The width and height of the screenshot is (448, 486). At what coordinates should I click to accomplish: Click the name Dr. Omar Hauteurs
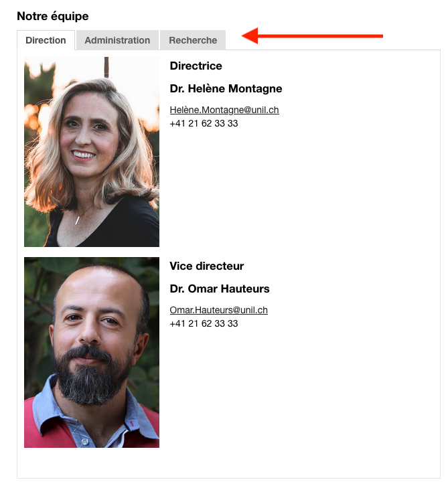tap(220, 289)
